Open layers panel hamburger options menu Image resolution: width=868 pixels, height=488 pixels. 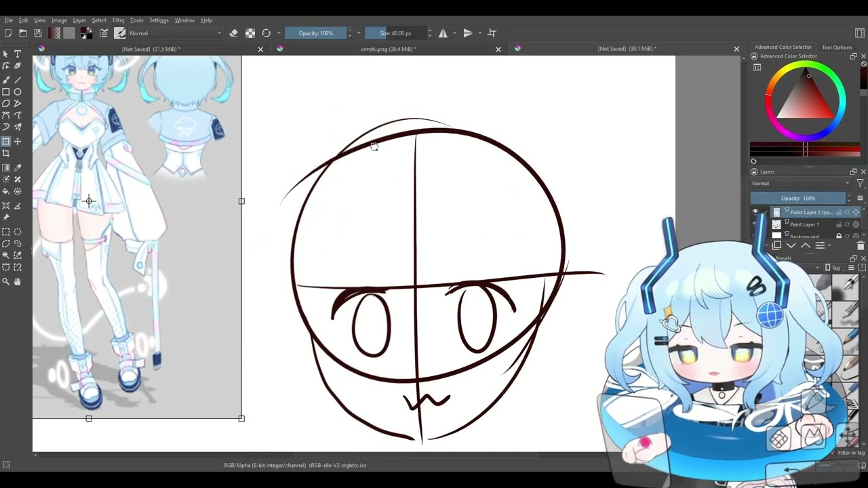click(860, 198)
